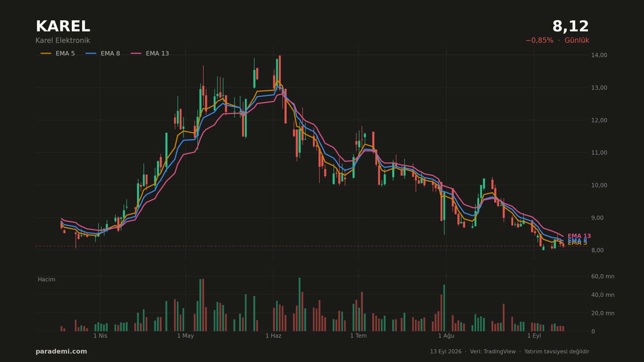Screen dimensions: 644x362
Task: Click the 40,0 mn volume axis label
Action: pyautogui.click(x=603, y=295)
